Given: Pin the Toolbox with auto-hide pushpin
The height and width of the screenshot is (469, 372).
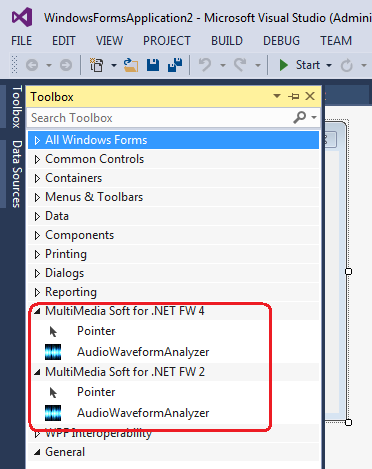Looking at the screenshot, I should pos(294,97).
